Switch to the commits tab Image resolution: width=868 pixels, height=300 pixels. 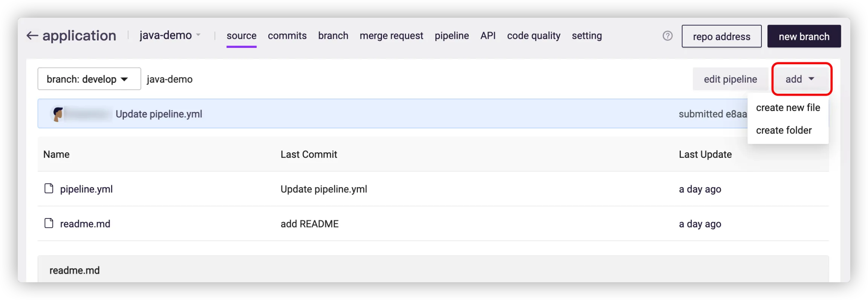coord(287,36)
